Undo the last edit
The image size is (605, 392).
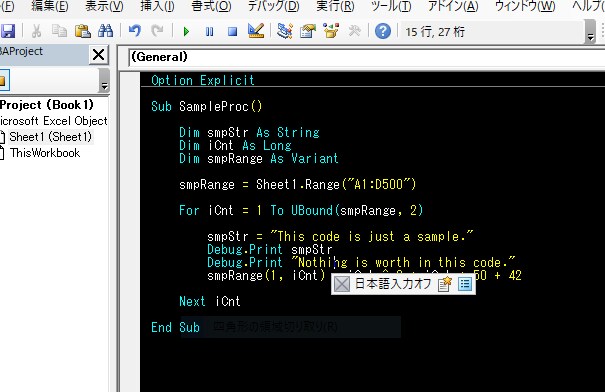tap(135, 31)
